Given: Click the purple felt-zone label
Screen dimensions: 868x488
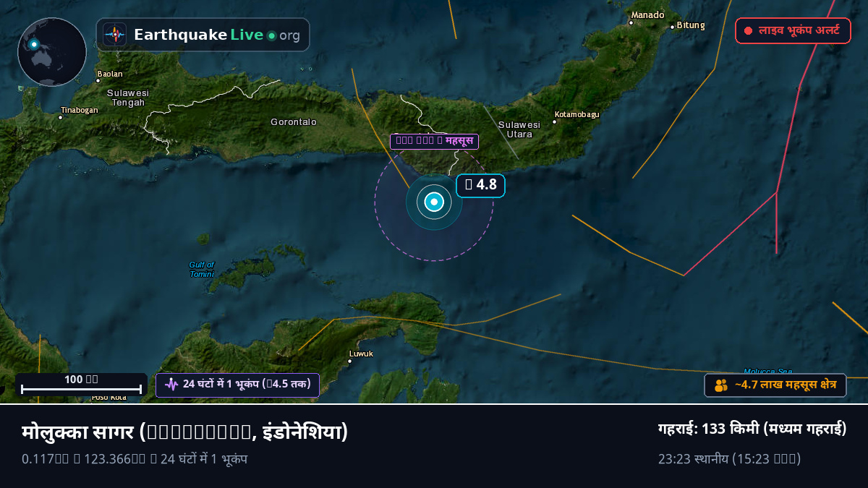Looking at the screenshot, I should (x=434, y=141).
